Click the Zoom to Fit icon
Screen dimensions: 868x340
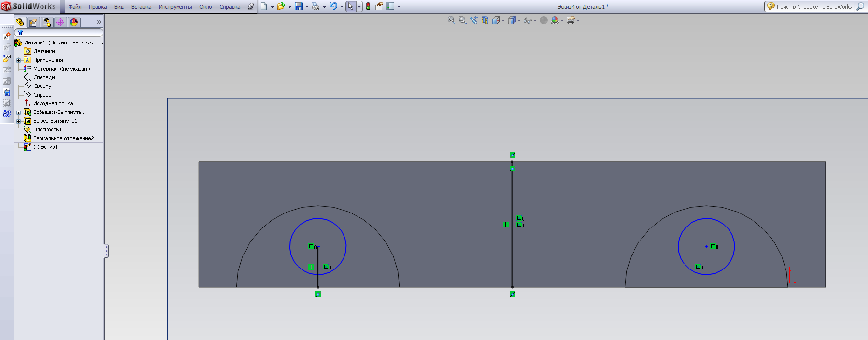pos(451,20)
